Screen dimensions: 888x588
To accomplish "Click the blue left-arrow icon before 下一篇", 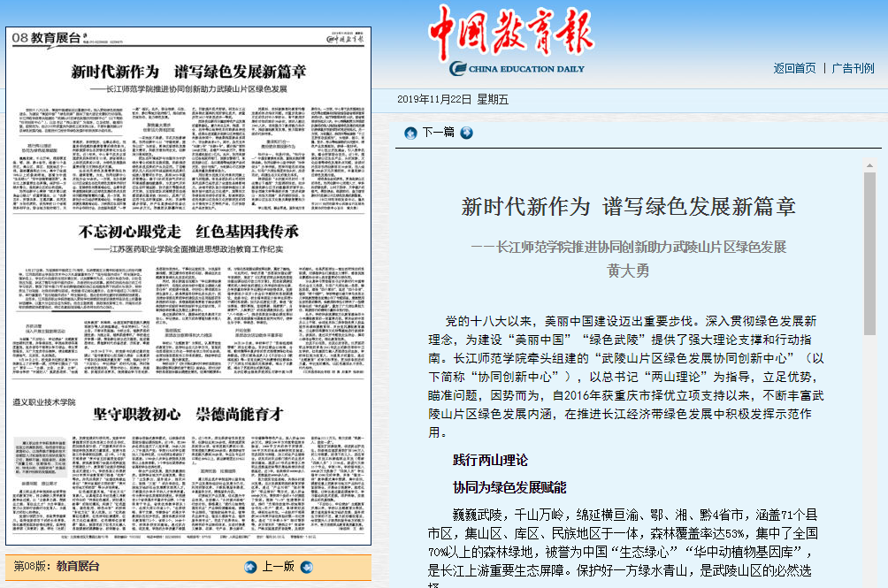I will (x=410, y=133).
